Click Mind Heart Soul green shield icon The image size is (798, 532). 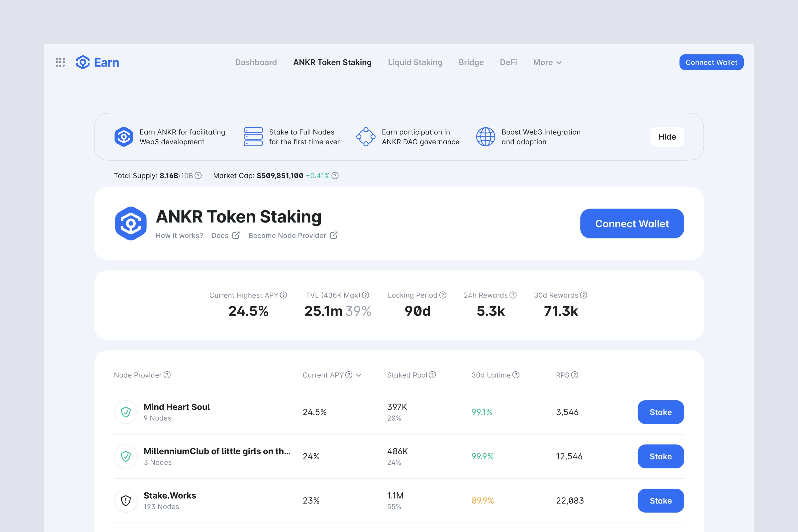[126, 412]
